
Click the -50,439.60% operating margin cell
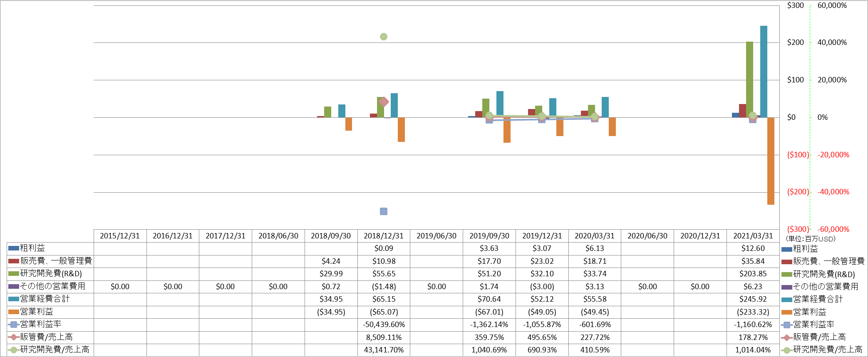coord(384,325)
